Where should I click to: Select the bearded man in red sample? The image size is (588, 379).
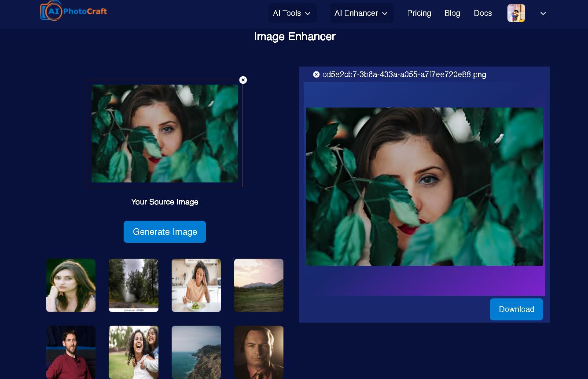click(x=71, y=352)
